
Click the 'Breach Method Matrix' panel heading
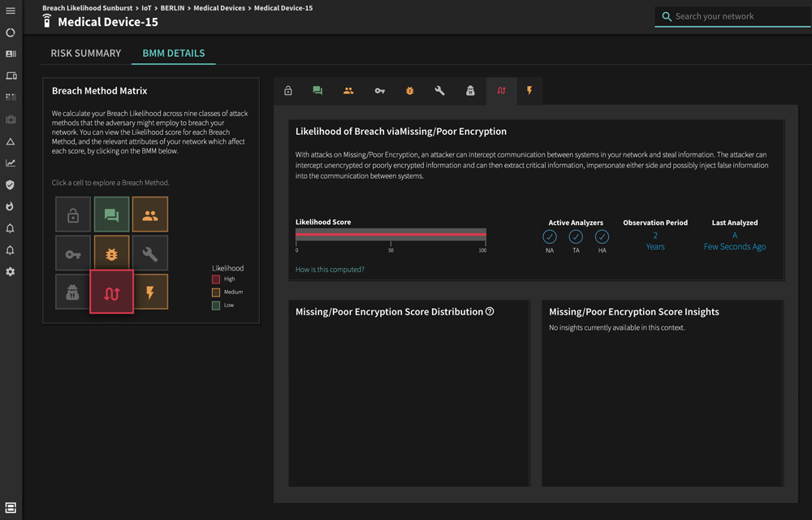pyautogui.click(x=99, y=91)
